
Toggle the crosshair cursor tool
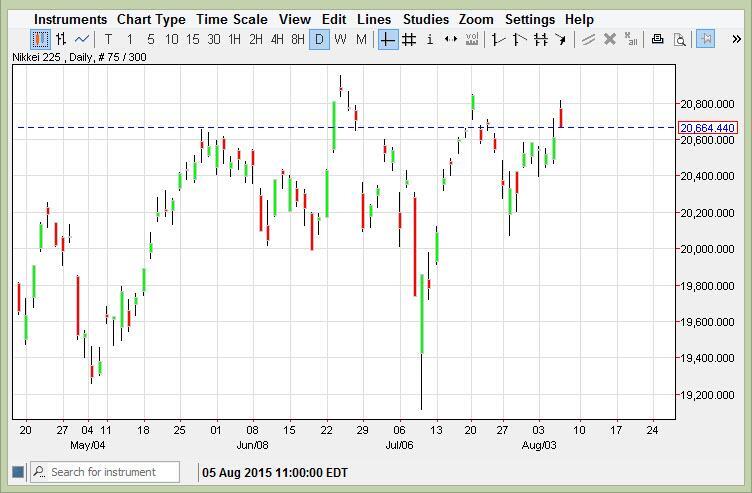[x=388, y=40]
